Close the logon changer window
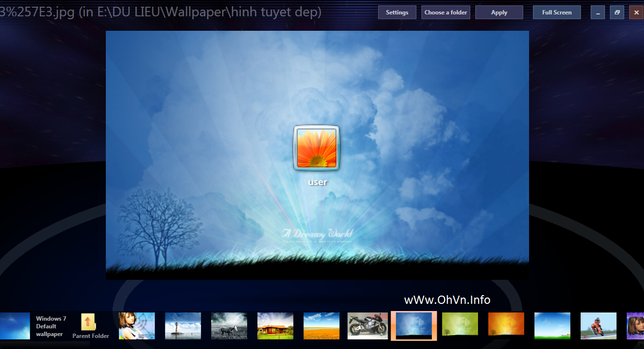Viewport: 644px width, 349px height. point(636,12)
